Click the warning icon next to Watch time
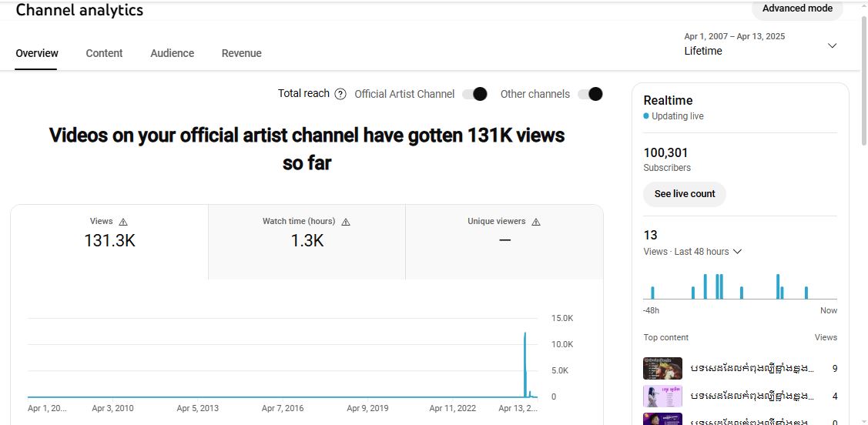The width and height of the screenshot is (868, 425). 345,222
